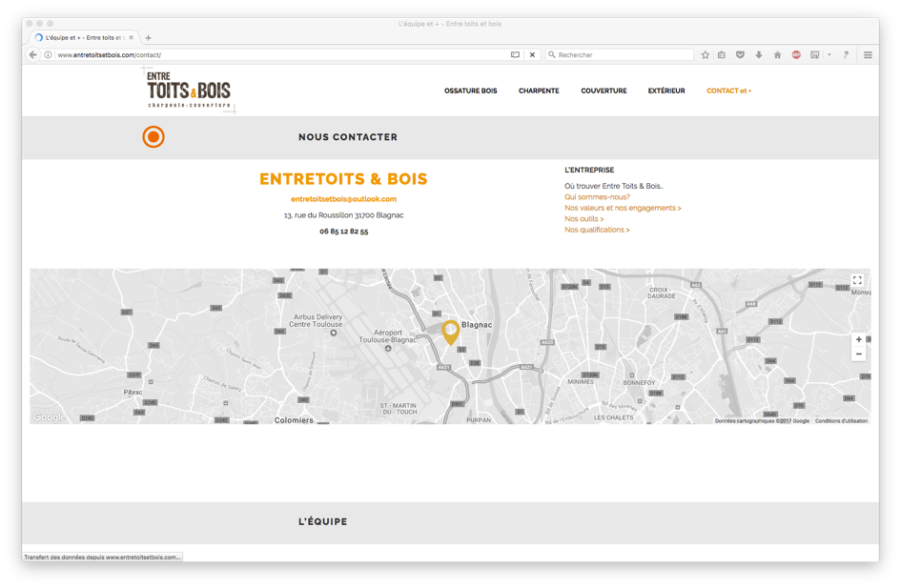Open the bookmarks library icon
Viewport: 901px width, 588px height.
tap(722, 55)
